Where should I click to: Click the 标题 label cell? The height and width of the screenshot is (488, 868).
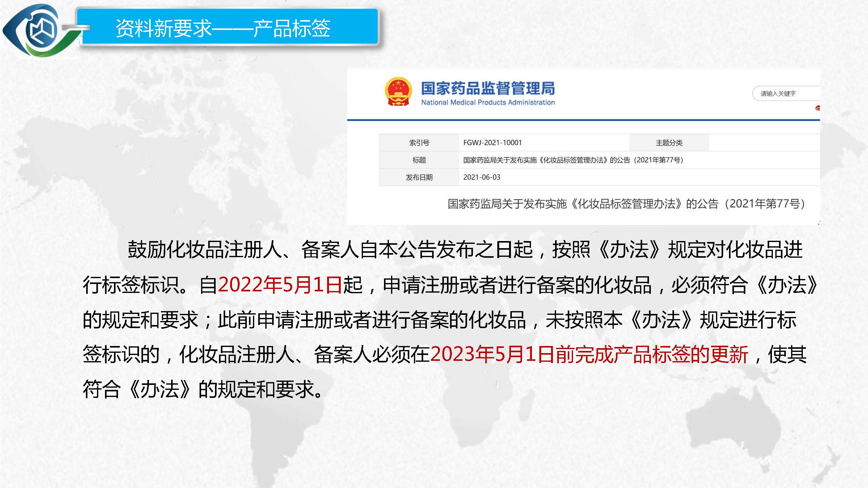tap(419, 160)
